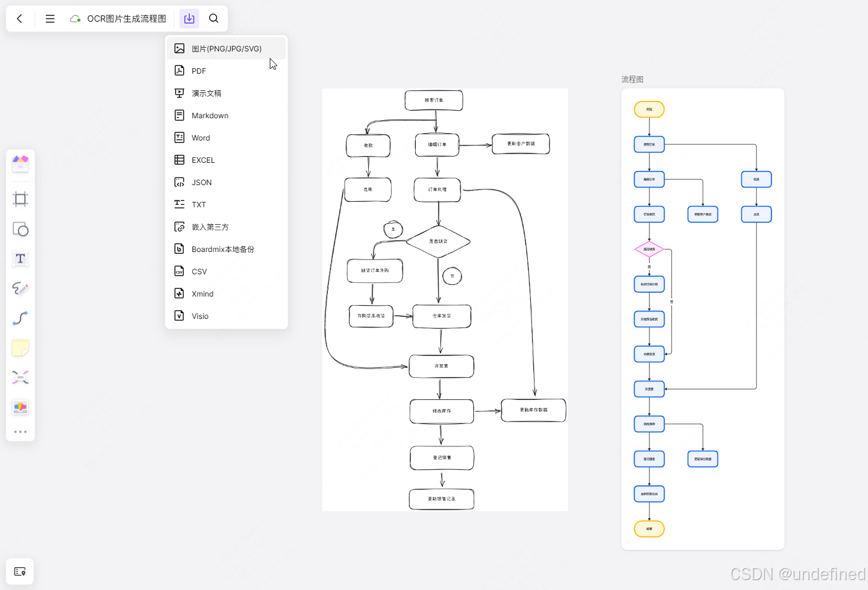
Task: Select the Sticky note tool
Action: [20, 348]
